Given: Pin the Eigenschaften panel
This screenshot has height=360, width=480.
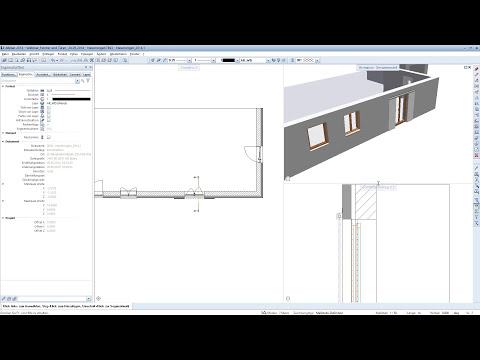Looking at the screenshot, I should [x=86, y=68].
